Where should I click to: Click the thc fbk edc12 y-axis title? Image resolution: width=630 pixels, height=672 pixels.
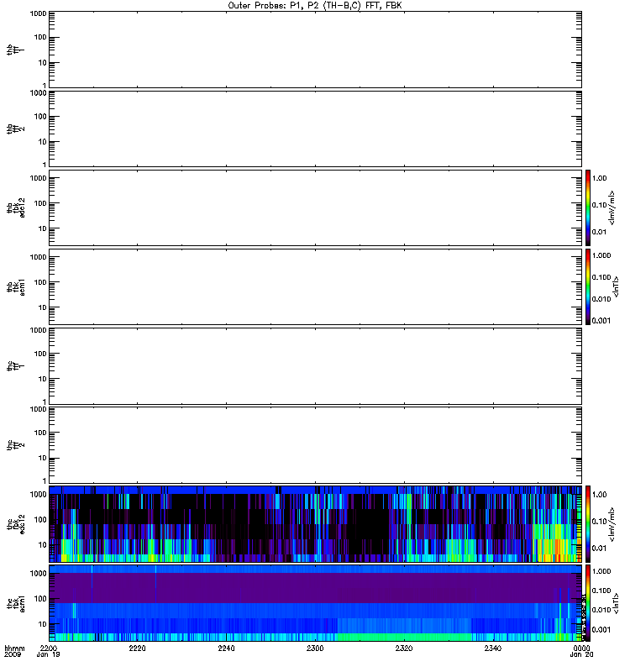[x=15, y=523]
